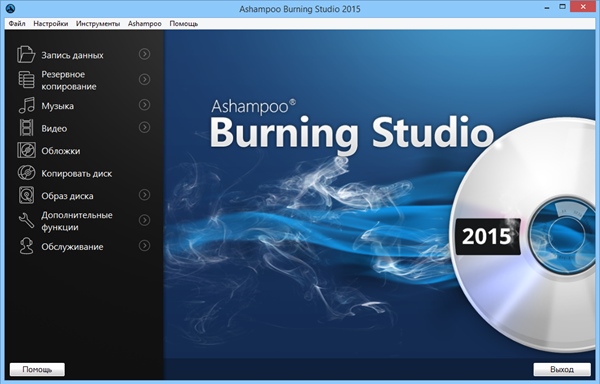The height and width of the screenshot is (384, 600).
Task: Expand the Резервное копирование arrow
Action: point(144,80)
